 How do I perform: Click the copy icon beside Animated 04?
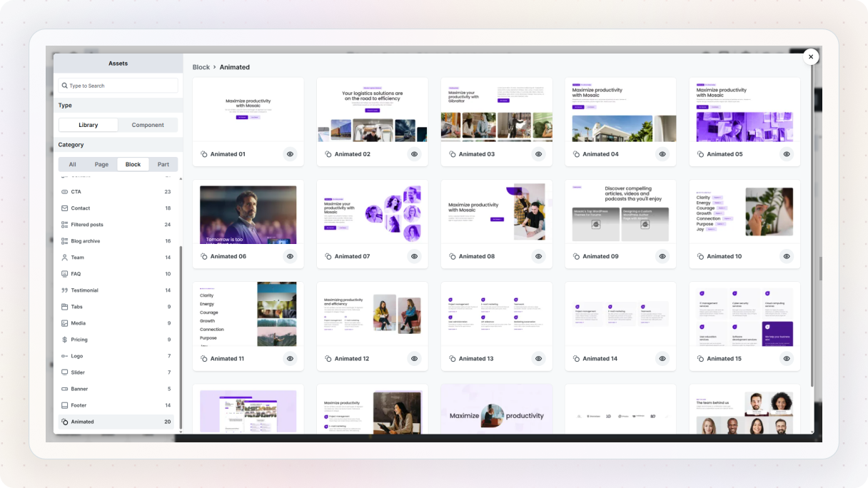pos(577,154)
